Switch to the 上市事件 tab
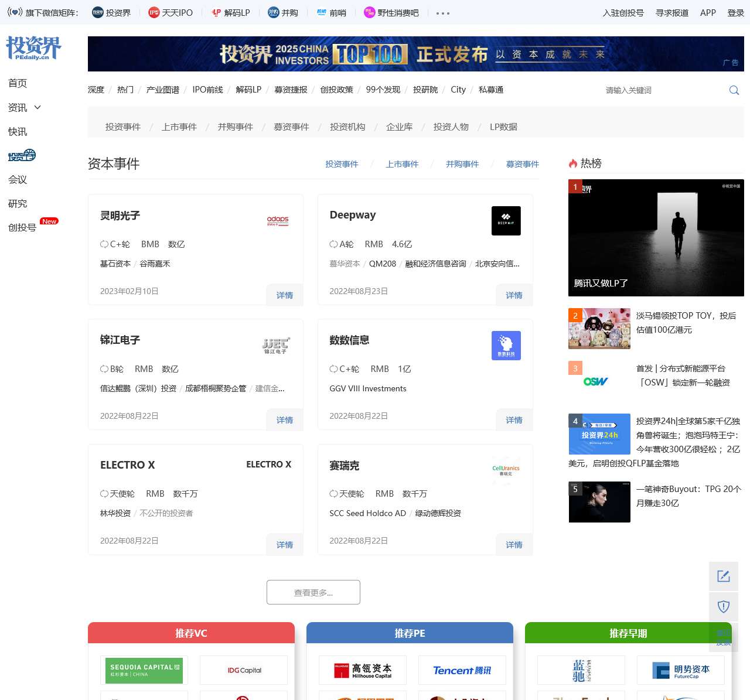The height and width of the screenshot is (700, 750). pyautogui.click(x=402, y=164)
